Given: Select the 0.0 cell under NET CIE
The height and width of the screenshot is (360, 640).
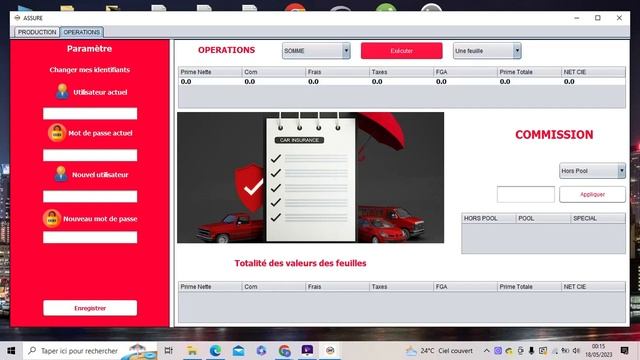Looking at the screenshot, I should pos(593,82).
